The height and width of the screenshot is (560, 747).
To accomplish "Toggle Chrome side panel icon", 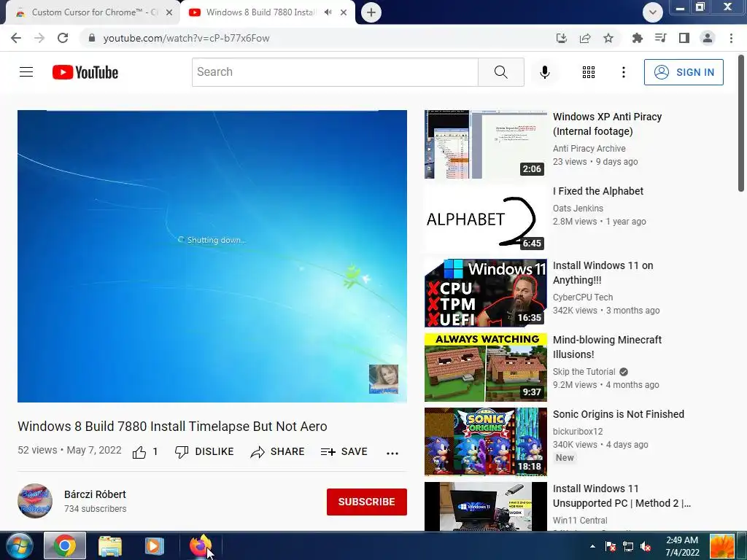I will (684, 38).
